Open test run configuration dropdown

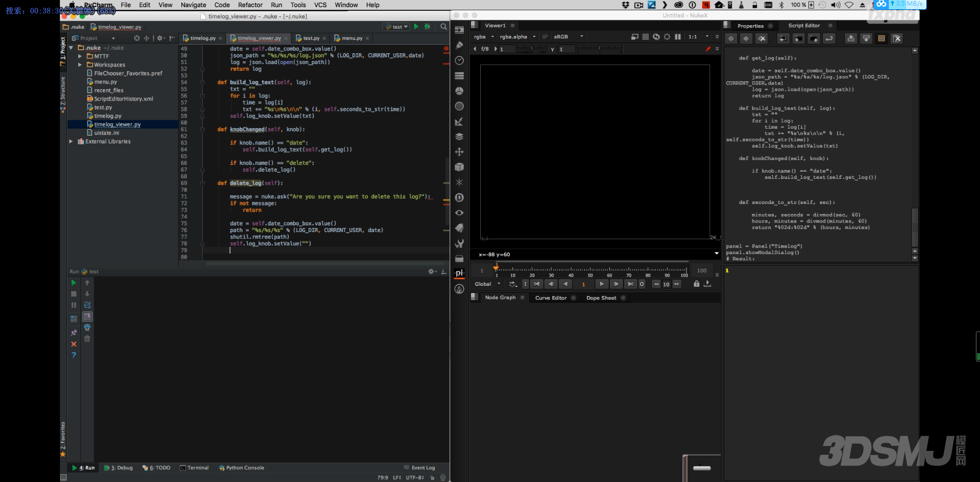[x=397, y=27]
